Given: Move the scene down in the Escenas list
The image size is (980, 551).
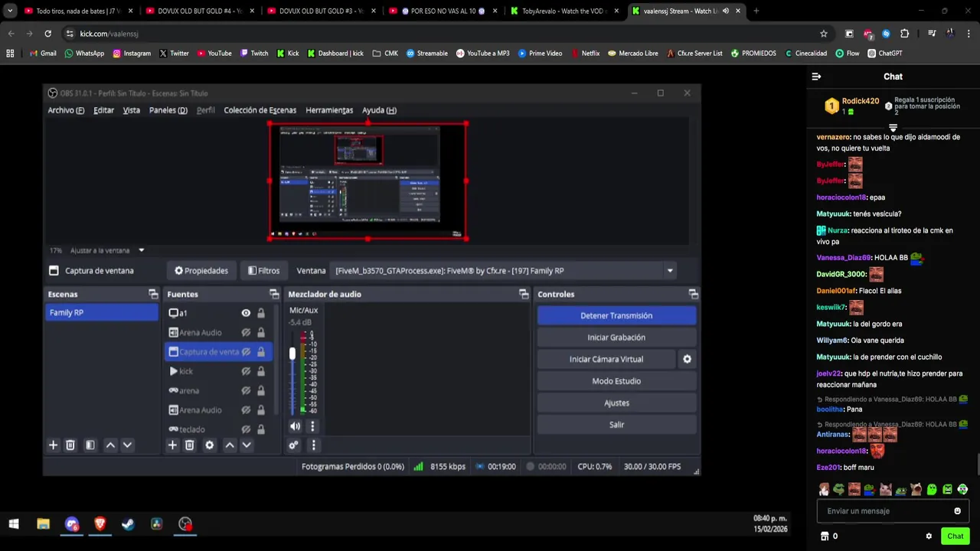Looking at the screenshot, I should pos(127,445).
